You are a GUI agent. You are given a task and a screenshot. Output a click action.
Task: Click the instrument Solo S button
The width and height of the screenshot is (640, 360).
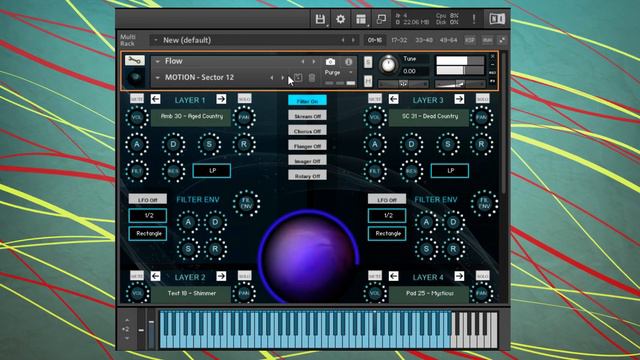coord(368,62)
